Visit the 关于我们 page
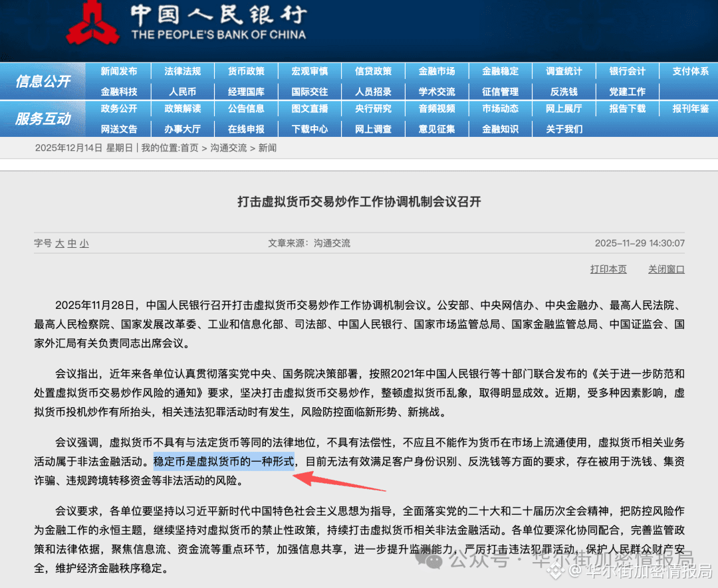This screenshot has height=588, width=718. (x=564, y=129)
